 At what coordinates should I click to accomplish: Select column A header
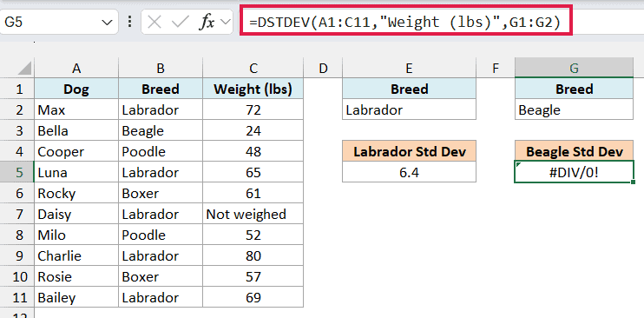point(76,69)
